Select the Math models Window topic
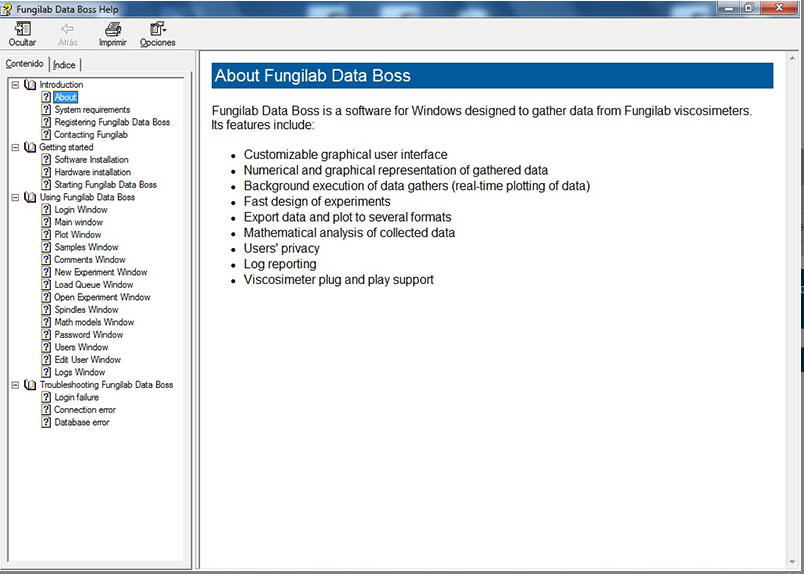The image size is (804, 574). pyautogui.click(x=94, y=322)
